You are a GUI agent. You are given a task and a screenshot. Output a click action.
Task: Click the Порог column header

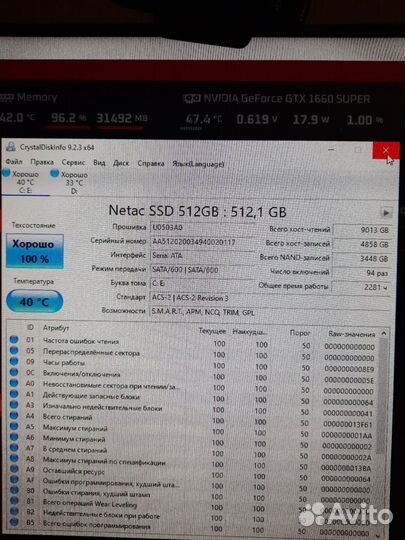coord(300,333)
